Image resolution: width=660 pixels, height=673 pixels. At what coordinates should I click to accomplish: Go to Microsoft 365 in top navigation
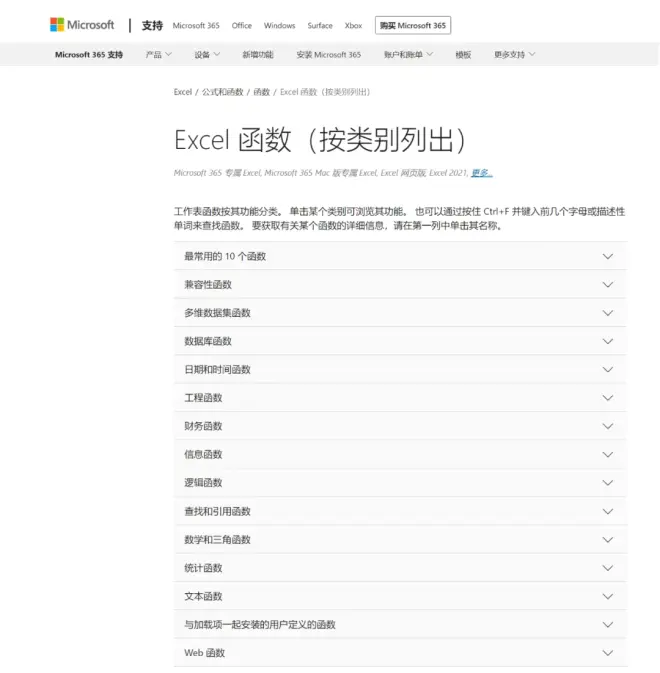point(196,25)
